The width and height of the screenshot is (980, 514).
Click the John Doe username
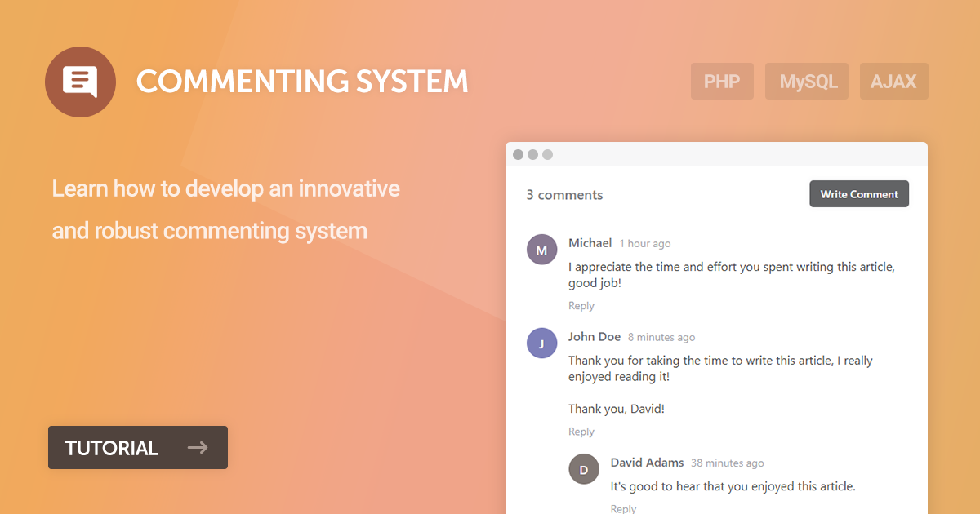[x=595, y=337]
